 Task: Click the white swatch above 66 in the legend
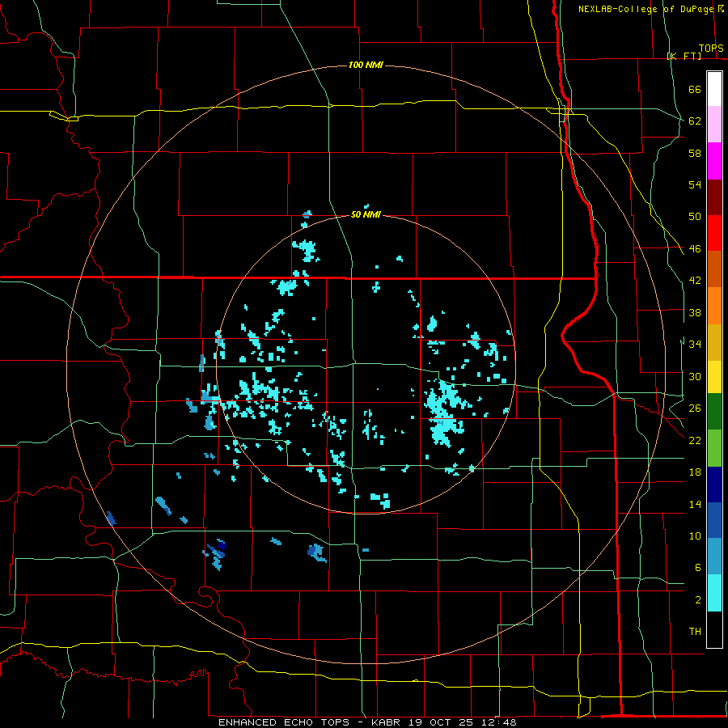[714, 89]
